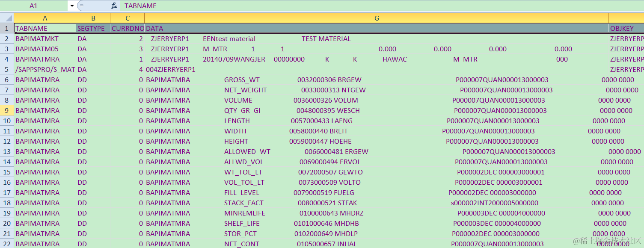Select column header B
The height and width of the screenshot is (248, 644).
click(x=93, y=18)
